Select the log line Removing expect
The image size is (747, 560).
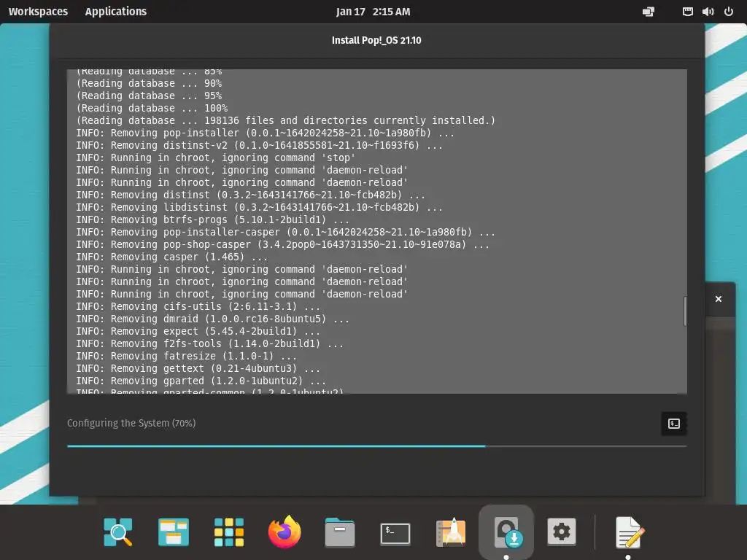(x=198, y=331)
